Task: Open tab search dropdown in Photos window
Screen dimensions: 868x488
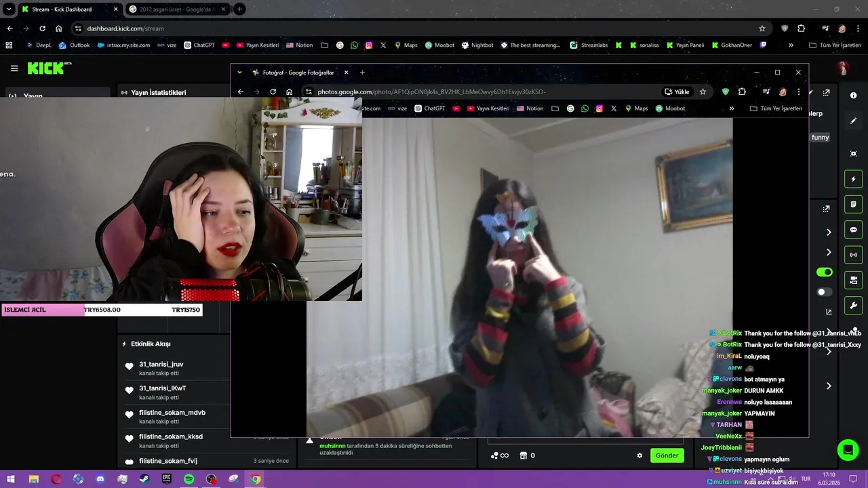Action: click(x=239, y=73)
